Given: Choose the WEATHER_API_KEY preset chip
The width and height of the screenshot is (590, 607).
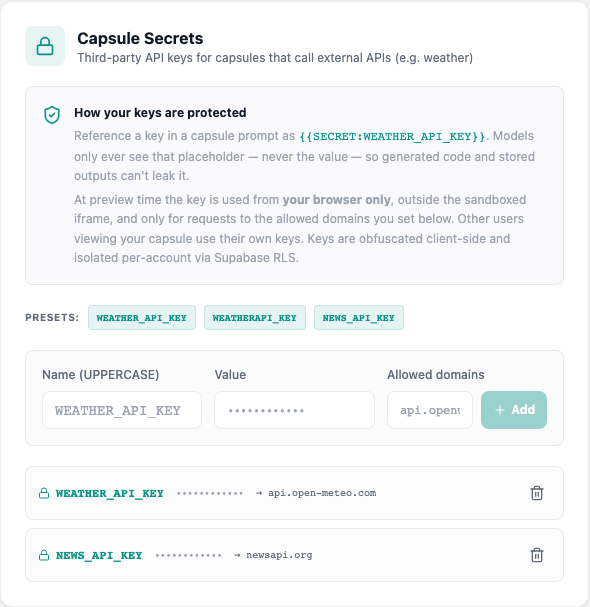Looking at the screenshot, I should [x=142, y=317].
